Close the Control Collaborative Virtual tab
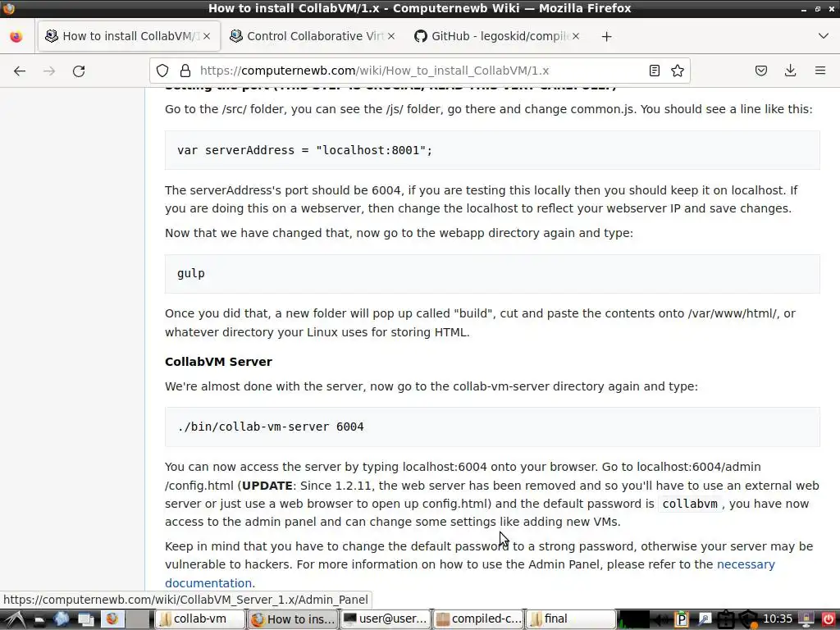 pyautogui.click(x=391, y=36)
